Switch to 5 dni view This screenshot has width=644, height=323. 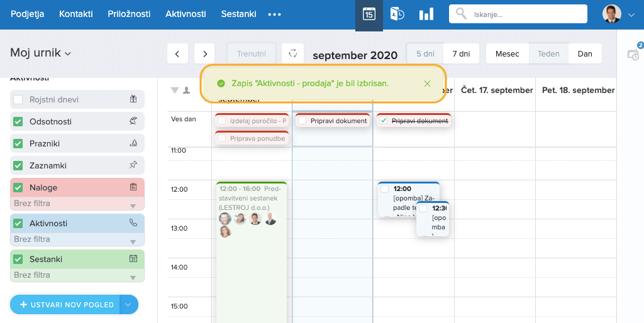point(425,54)
